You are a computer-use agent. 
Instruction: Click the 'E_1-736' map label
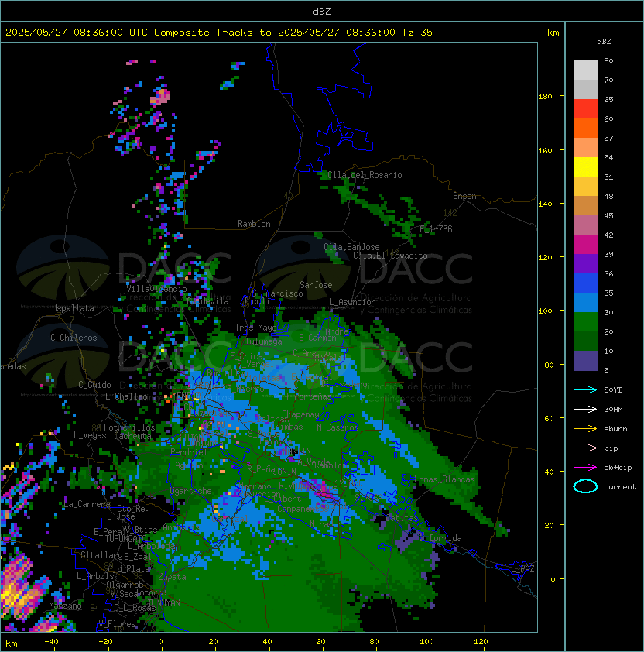(436, 228)
